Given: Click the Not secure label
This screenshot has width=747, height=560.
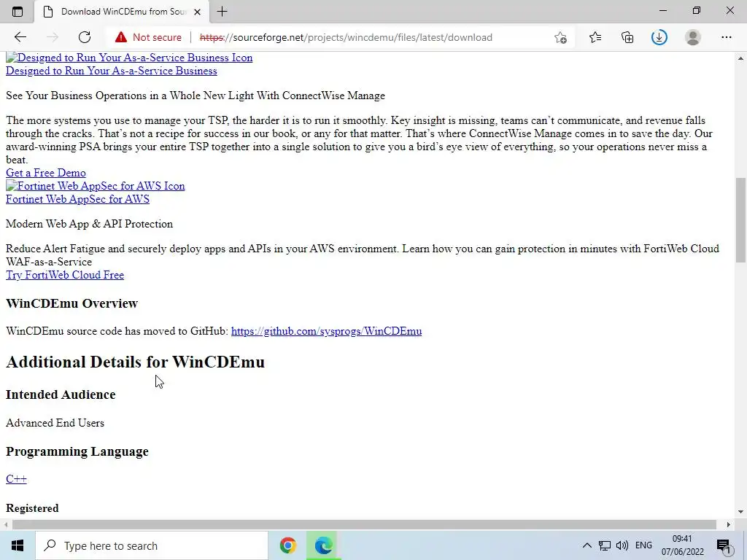Looking at the screenshot, I should (158, 37).
